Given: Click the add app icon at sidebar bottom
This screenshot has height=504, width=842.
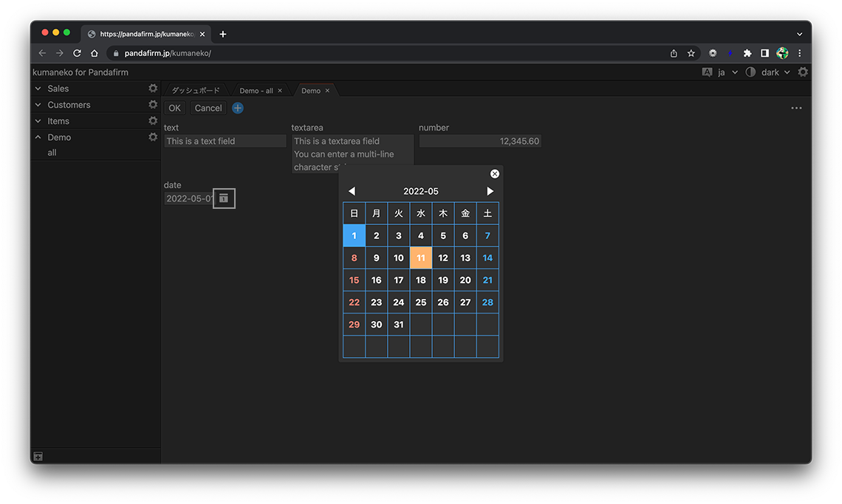Looking at the screenshot, I should 38,457.
